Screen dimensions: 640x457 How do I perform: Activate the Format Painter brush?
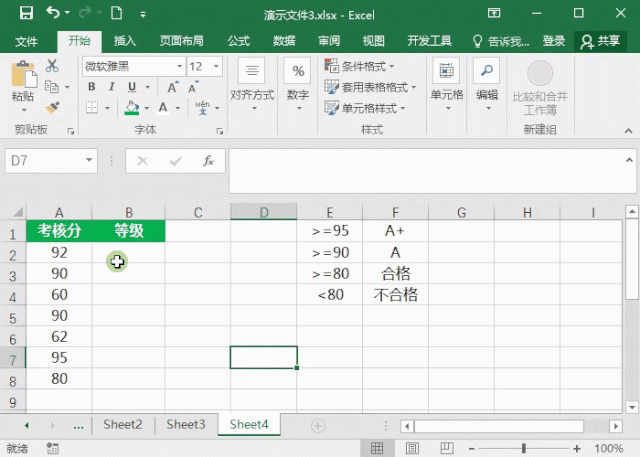click(x=52, y=108)
